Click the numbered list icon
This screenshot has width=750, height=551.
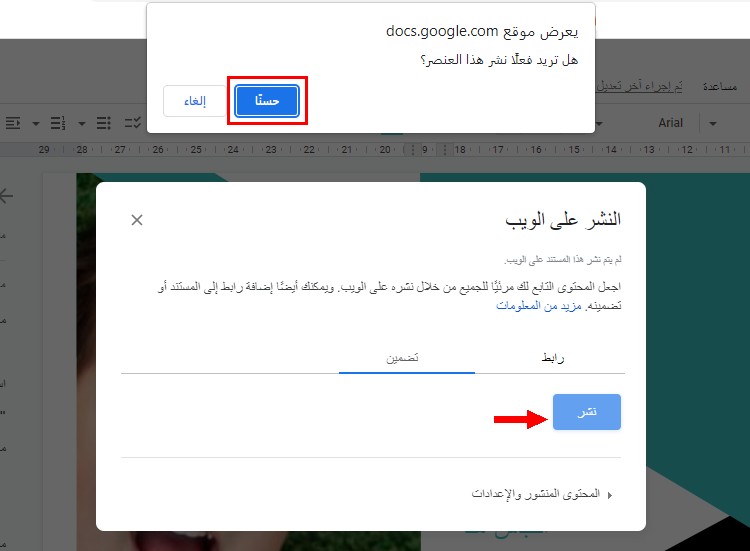point(58,123)
